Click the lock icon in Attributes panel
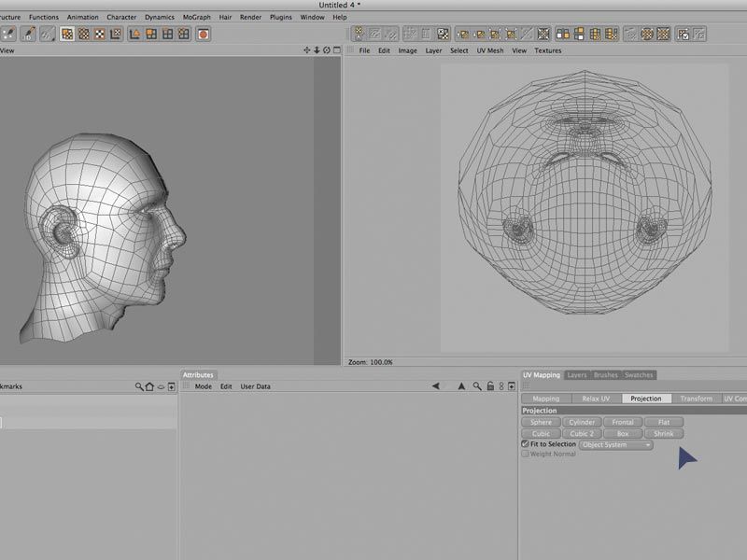The image size is (747, 560). tap(490, 386)
